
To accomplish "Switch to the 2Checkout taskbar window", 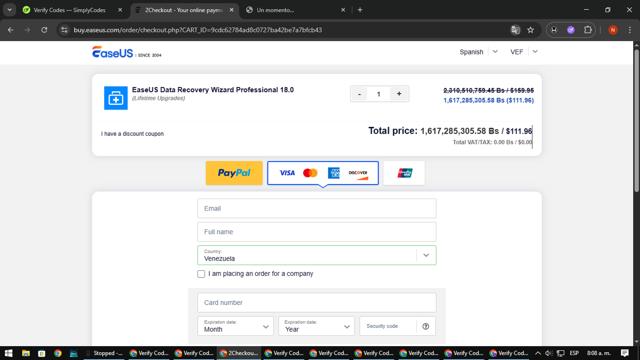I will [239, 353].
